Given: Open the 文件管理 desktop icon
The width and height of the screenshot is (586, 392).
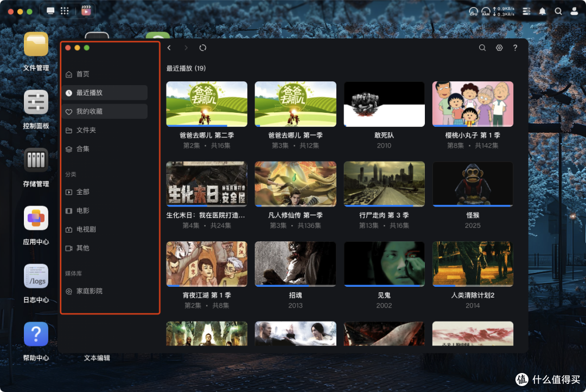Looking at the screenshot, I should point(36,44).
